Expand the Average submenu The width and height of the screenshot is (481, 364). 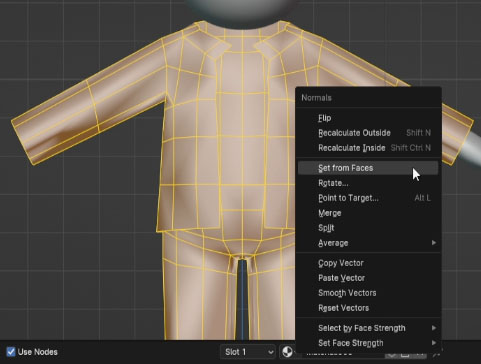tap(368, 243)
